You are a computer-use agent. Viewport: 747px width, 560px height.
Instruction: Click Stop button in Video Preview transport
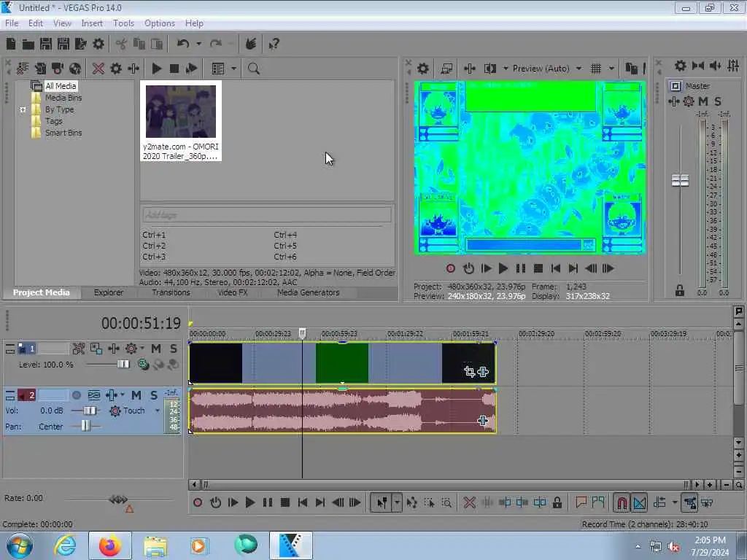[538, 268]
